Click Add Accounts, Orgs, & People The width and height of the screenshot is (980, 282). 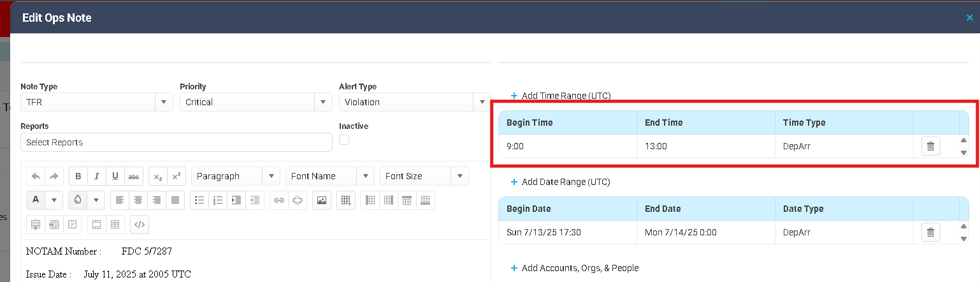[575, 268]
